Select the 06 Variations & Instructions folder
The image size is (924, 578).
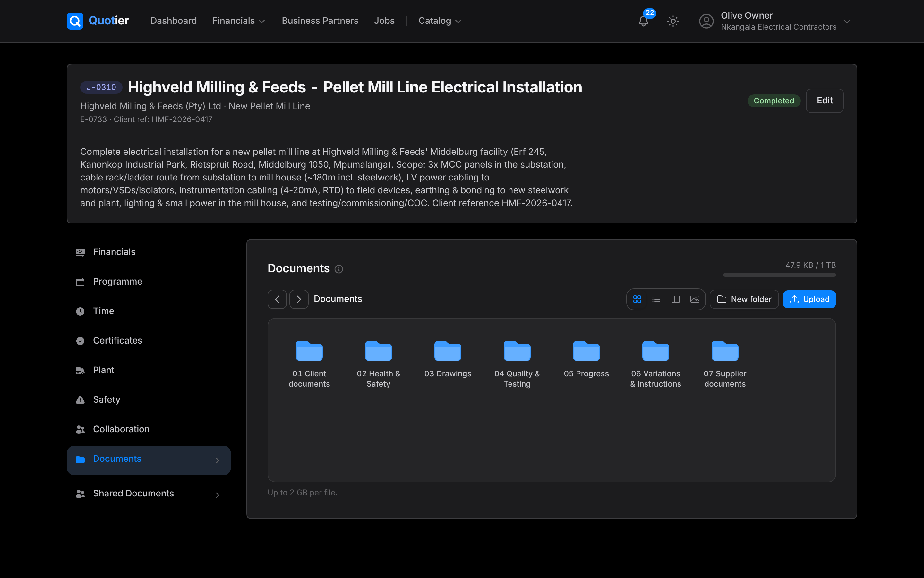[655, 364]
